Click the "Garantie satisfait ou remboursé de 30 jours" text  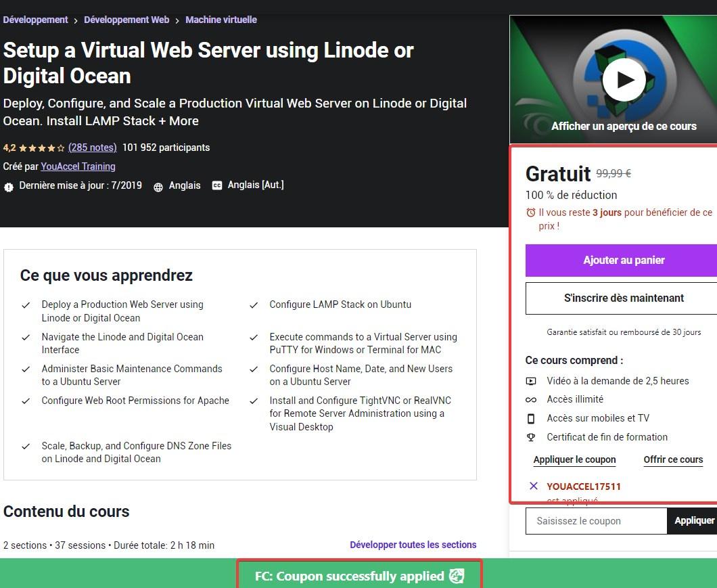(624, 332)
